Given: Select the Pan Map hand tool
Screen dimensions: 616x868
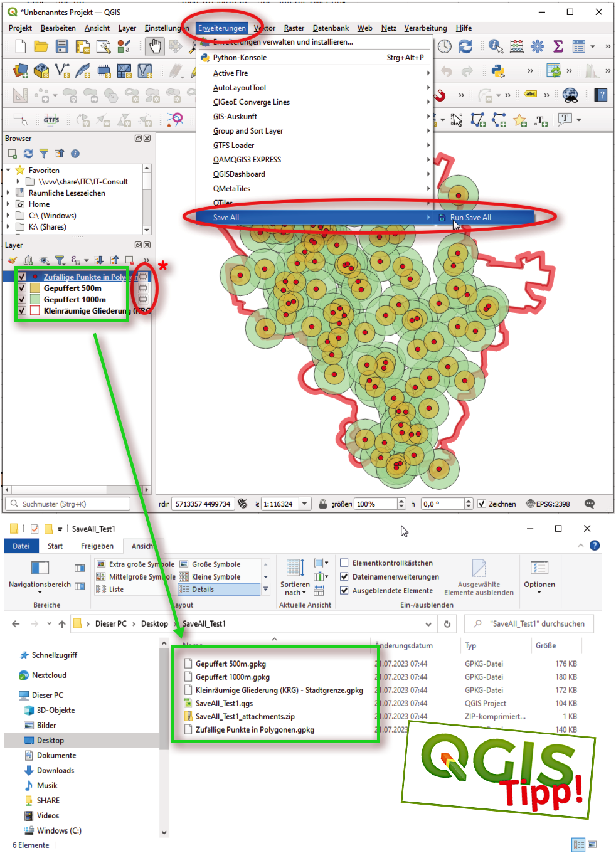Looking at the screenshot, I should (154, 46).
